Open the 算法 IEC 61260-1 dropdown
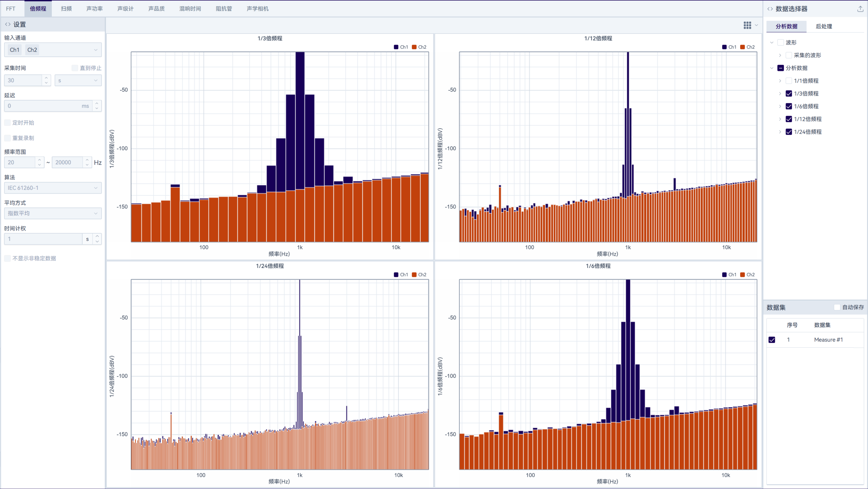 pos(53,188)
